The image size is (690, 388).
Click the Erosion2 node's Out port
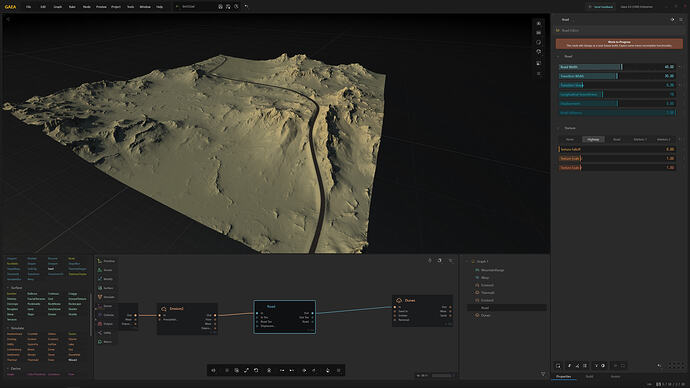(x=215, y=315)
